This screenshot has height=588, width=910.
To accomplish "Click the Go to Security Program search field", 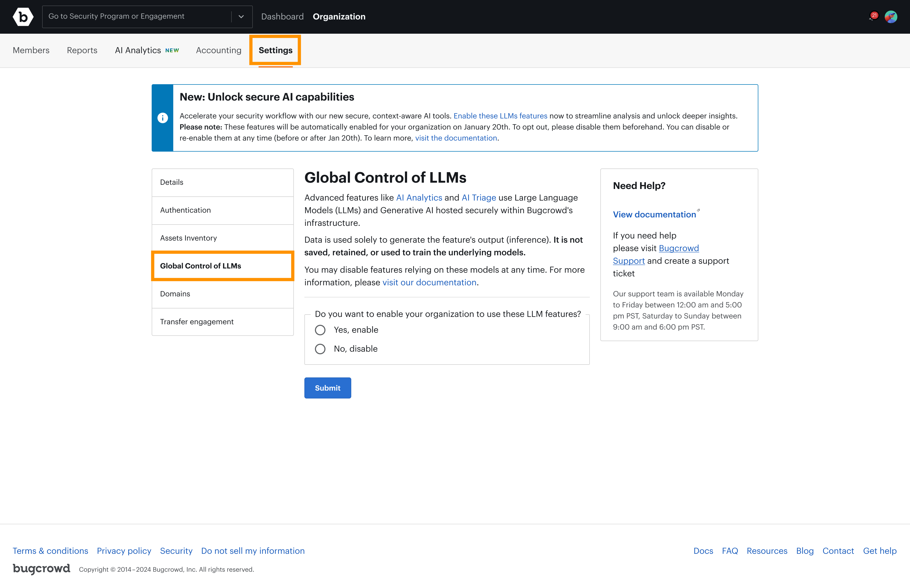I will [x=134, y=16].
